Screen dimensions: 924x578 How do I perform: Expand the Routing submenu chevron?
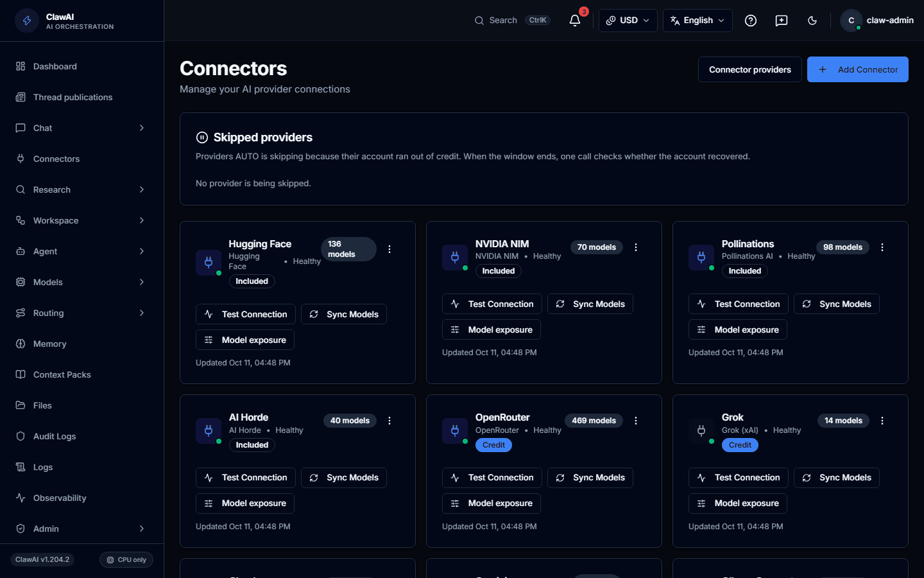click(x=142, y=313)
